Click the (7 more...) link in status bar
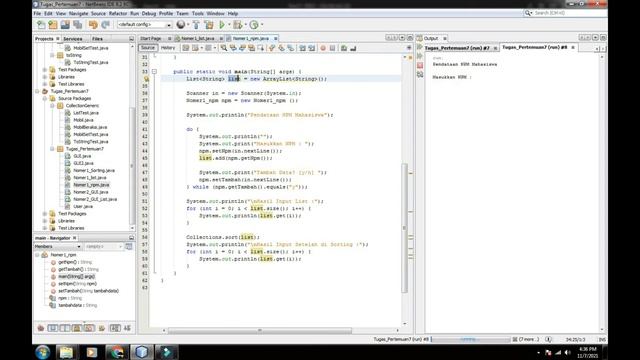Viewport: 640px width, 360px height. (x=529, y=339)
